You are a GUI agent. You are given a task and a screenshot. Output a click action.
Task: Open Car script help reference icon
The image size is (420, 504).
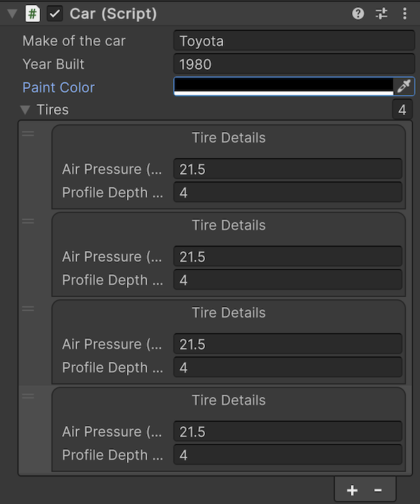click(x=358, y=14)
